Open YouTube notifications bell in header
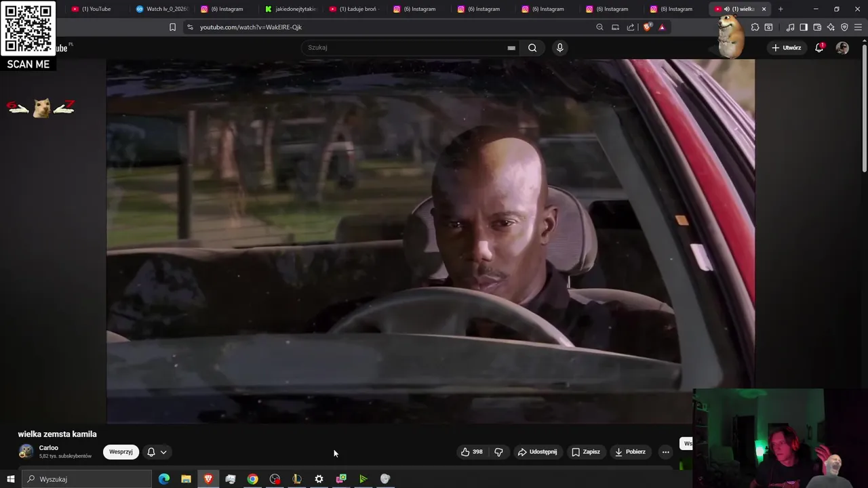 (819, 47)
